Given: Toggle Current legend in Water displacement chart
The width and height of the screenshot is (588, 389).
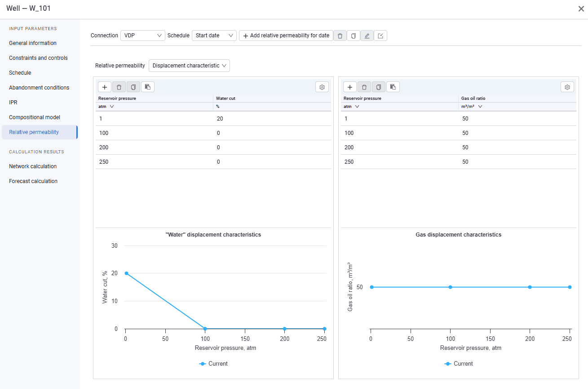Looking at the screenshot, I should click(x=213, y=363).
